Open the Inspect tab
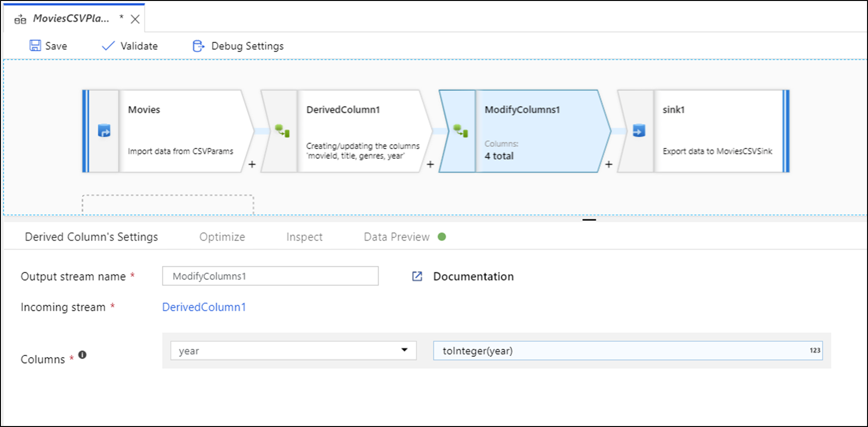This screenshot has width=868, height=427. (304, 237)
